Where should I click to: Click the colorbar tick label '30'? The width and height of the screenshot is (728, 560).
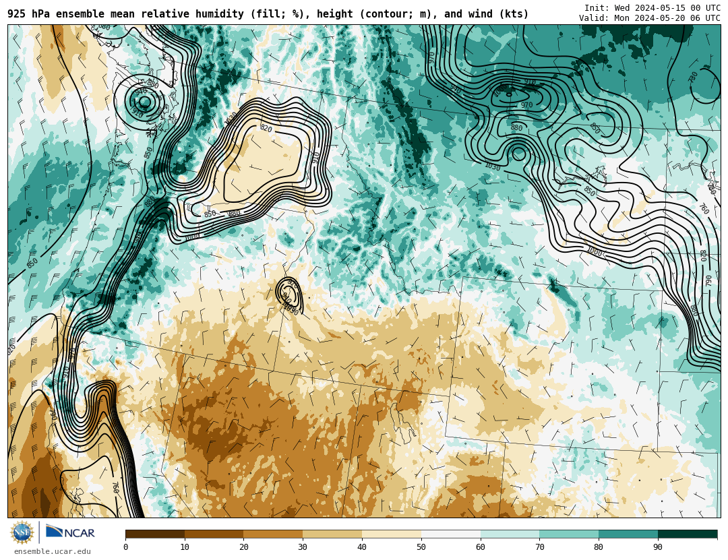pos(303,547)
